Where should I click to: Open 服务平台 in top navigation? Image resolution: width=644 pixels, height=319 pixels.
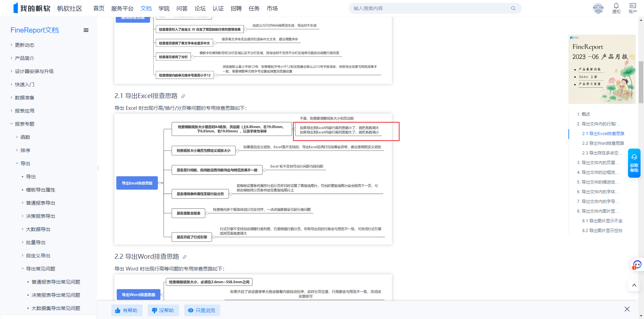point(122,8)
